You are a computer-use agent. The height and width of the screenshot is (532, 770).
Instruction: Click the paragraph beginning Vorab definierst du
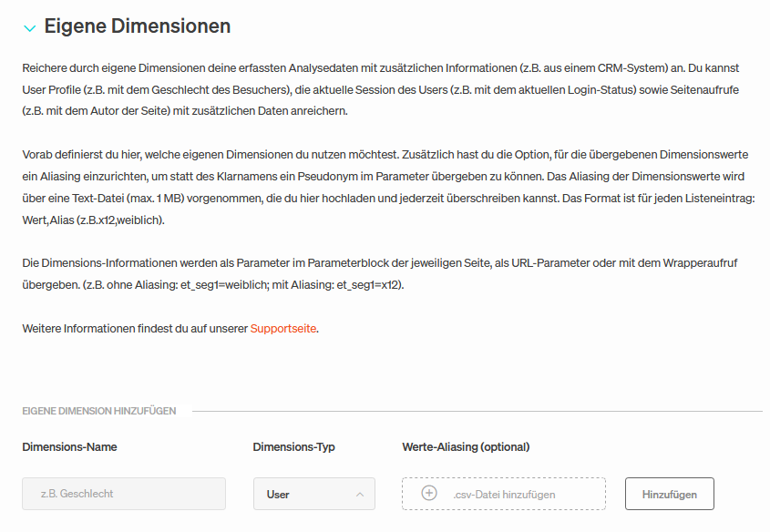coord(388,187)
